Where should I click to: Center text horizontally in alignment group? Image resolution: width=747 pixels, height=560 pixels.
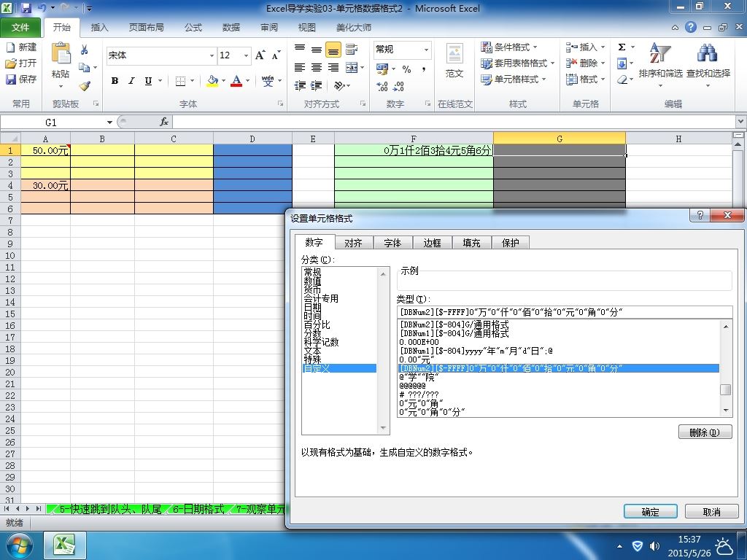pos(317,68)
